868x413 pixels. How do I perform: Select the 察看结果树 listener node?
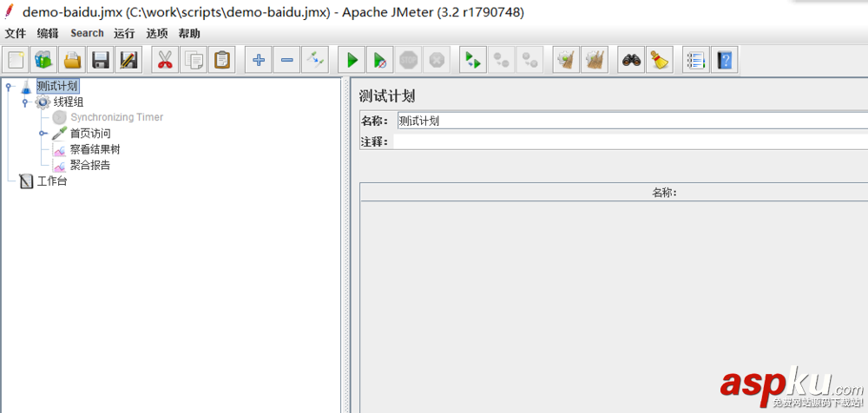point(95,149)
